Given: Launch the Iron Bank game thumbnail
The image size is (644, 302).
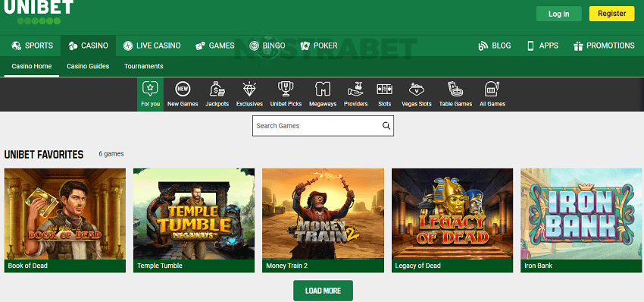Looking at the screenshot, I should (x=581, y=214).
